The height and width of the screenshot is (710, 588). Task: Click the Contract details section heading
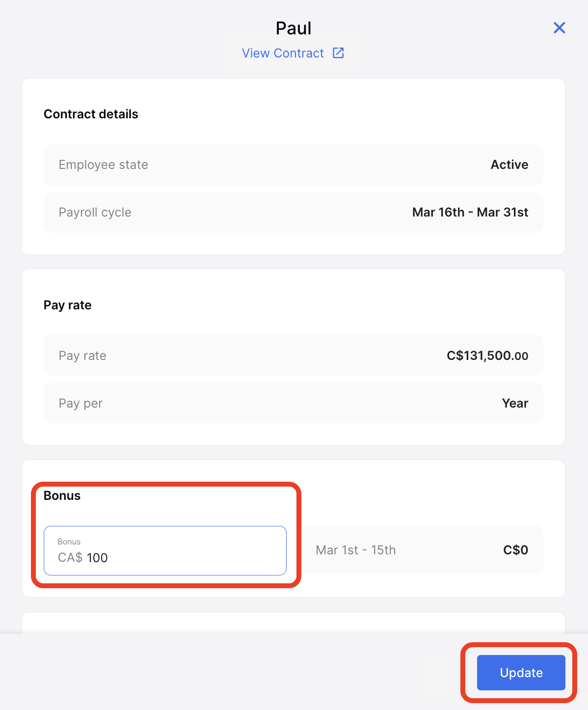(x=91, y=114)
